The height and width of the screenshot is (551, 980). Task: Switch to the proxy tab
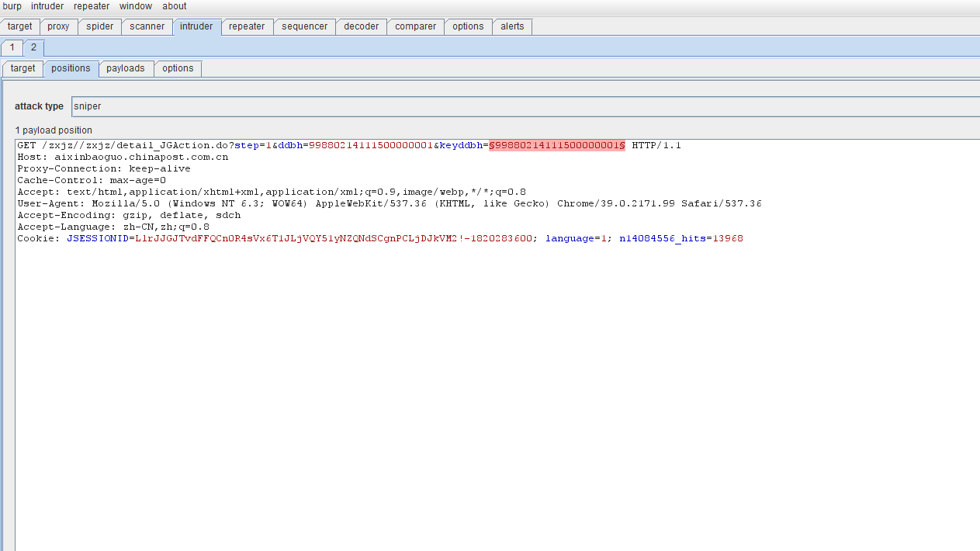pos(58,26)
